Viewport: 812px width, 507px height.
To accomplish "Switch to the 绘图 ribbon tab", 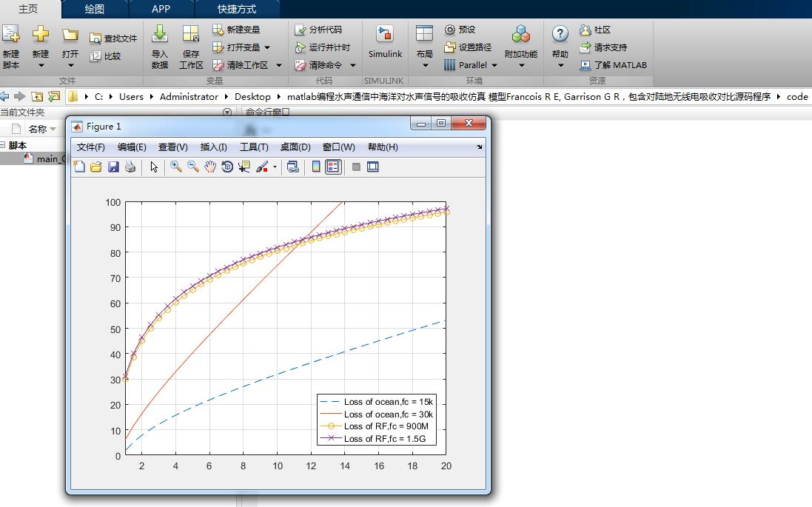I will click(x=95, y=9).
